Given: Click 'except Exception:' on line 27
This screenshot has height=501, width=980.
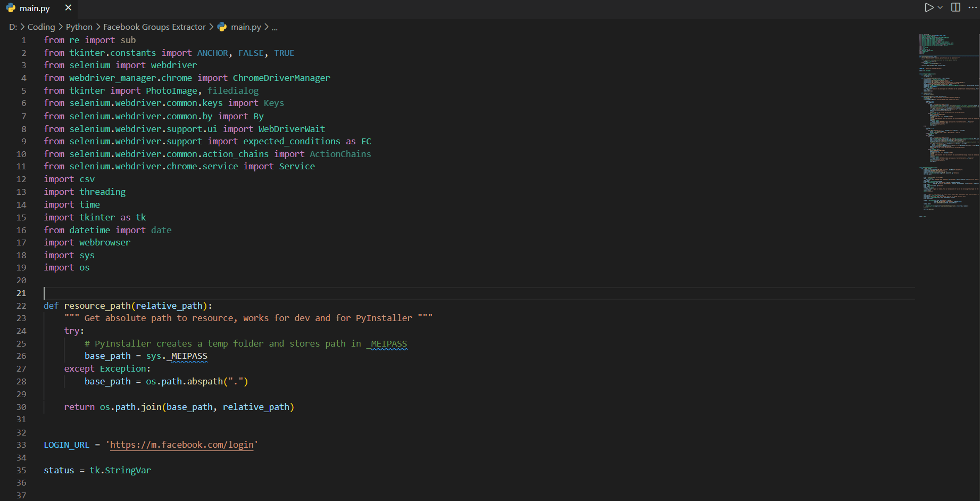Looking at the screenshot, I should point(107,369).
